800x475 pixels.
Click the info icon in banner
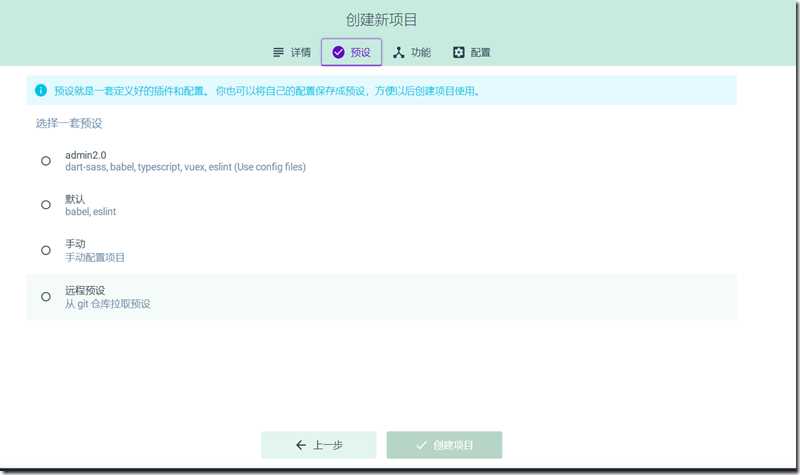[x=41, y=90]
